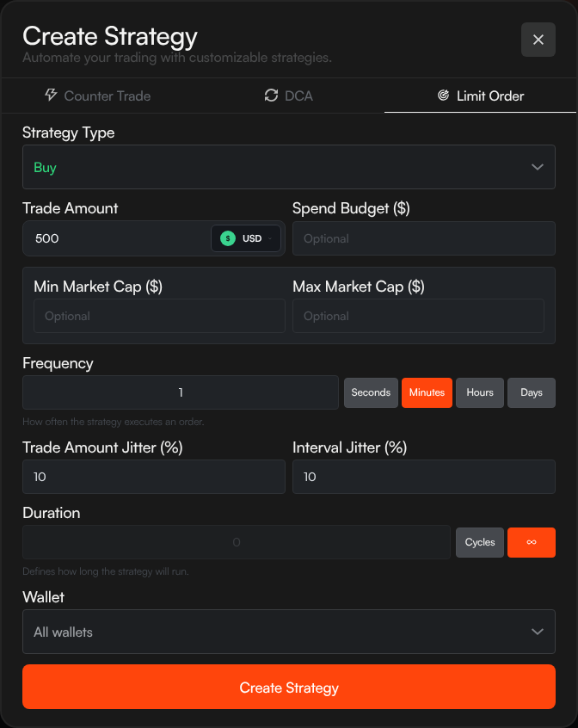Switch to the DCA tab

click(x=289, y=96)
